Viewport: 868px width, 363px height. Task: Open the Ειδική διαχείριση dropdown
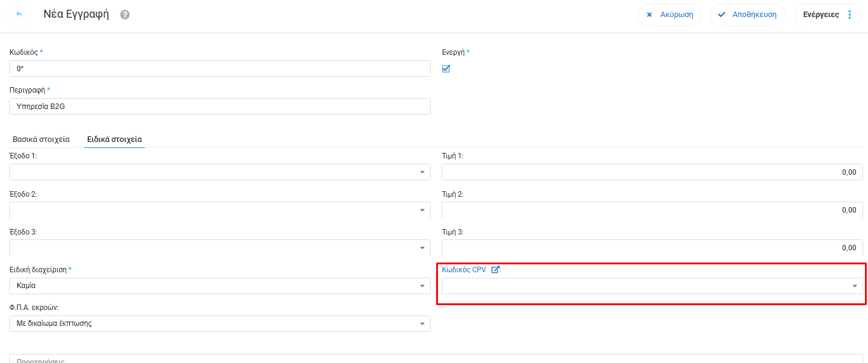[422, 286]
